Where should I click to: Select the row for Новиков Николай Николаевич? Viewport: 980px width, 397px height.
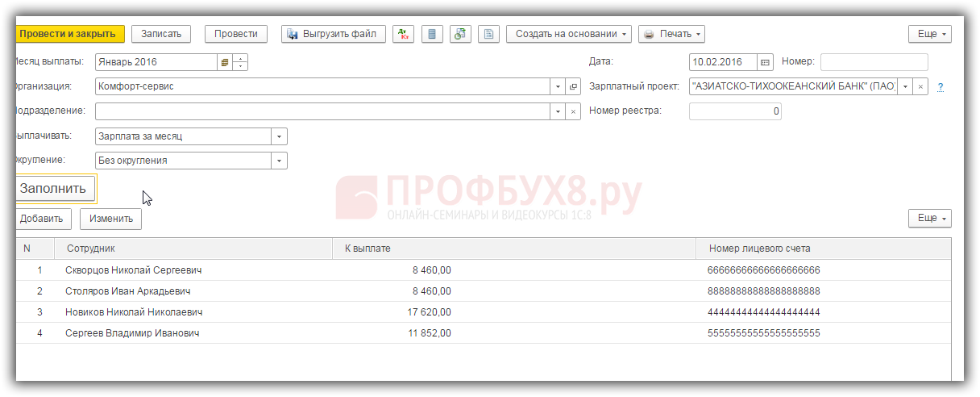[134, 312]
